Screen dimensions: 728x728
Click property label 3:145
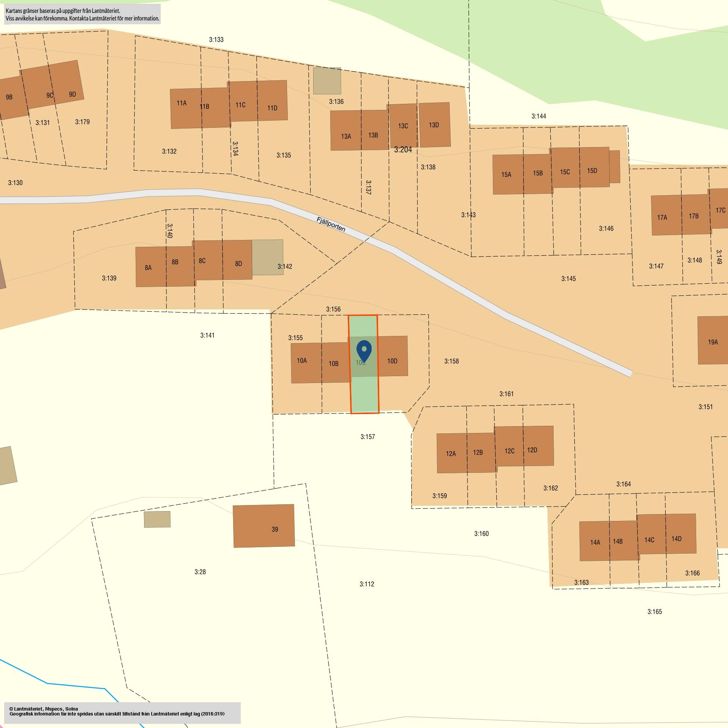point(568,279)
